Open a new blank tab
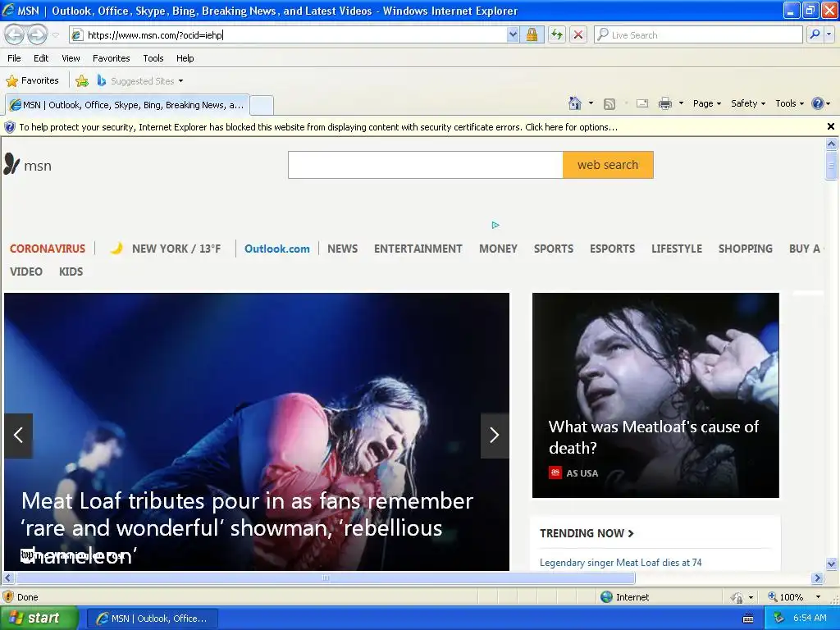This screenshot has width=840, height=630. [262, 105]
